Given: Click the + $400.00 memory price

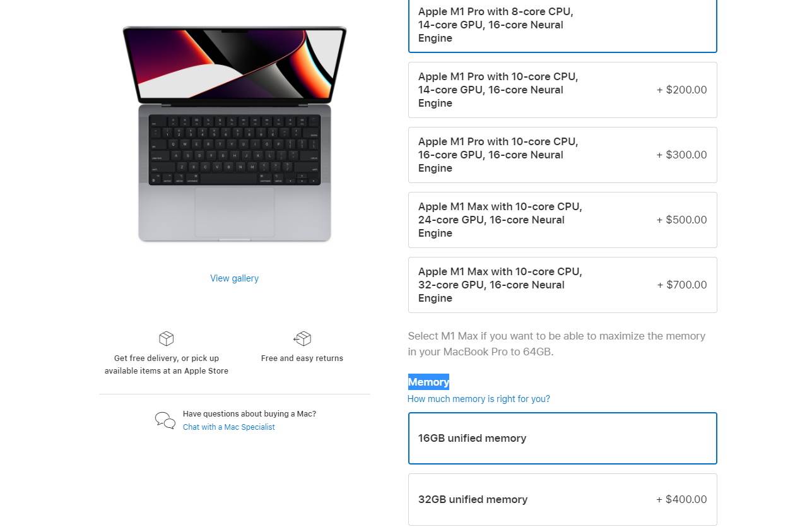Looking at the screenshot, I should pyautogui.click(x=681, y=499).
